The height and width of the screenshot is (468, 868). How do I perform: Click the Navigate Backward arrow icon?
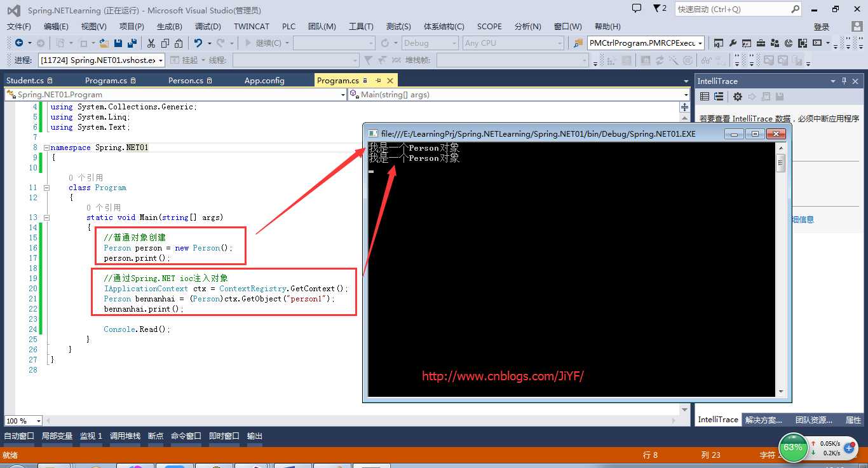pos(18,43)
